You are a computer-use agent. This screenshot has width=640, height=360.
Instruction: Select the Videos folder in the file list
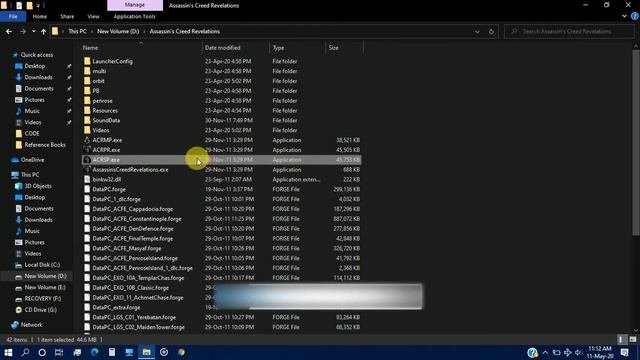(100, 130)
